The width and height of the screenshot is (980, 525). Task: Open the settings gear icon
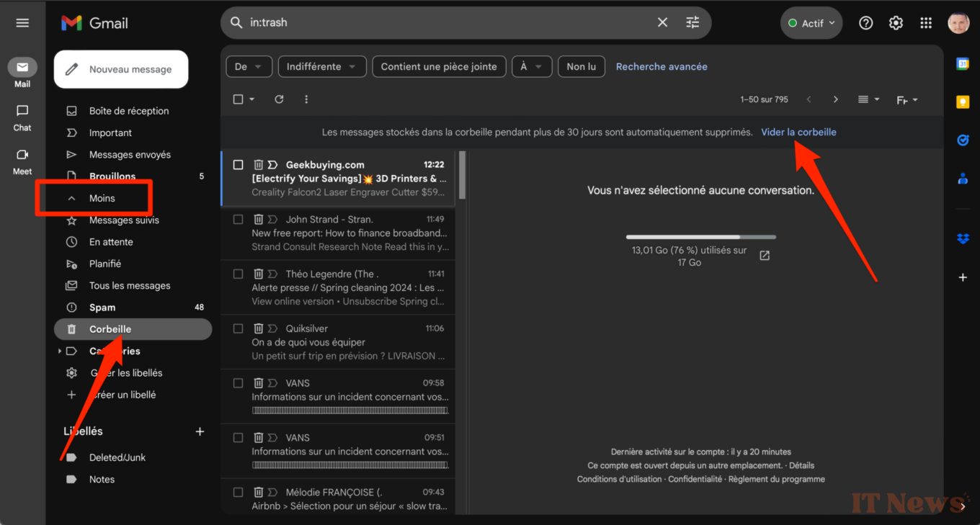point(896,23)
